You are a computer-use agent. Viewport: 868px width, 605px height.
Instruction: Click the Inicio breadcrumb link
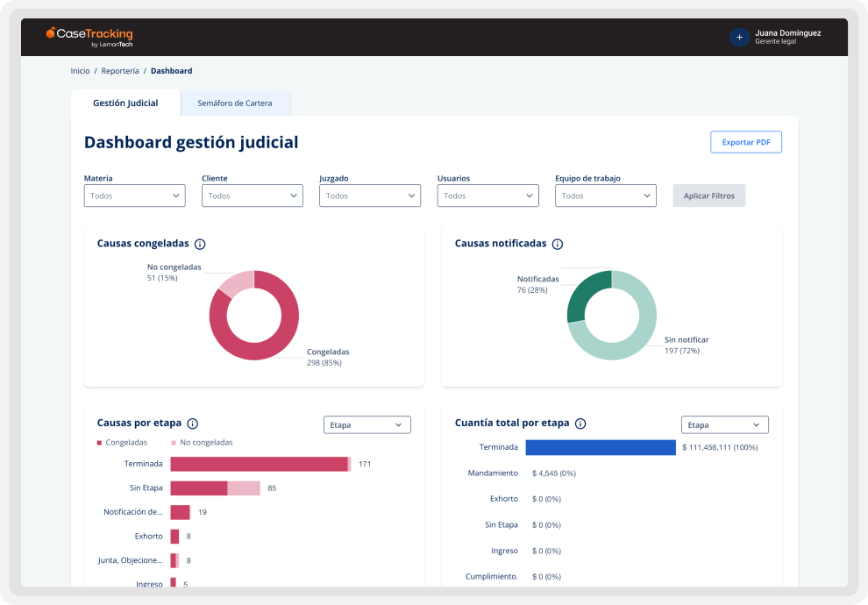click(80, 71)
